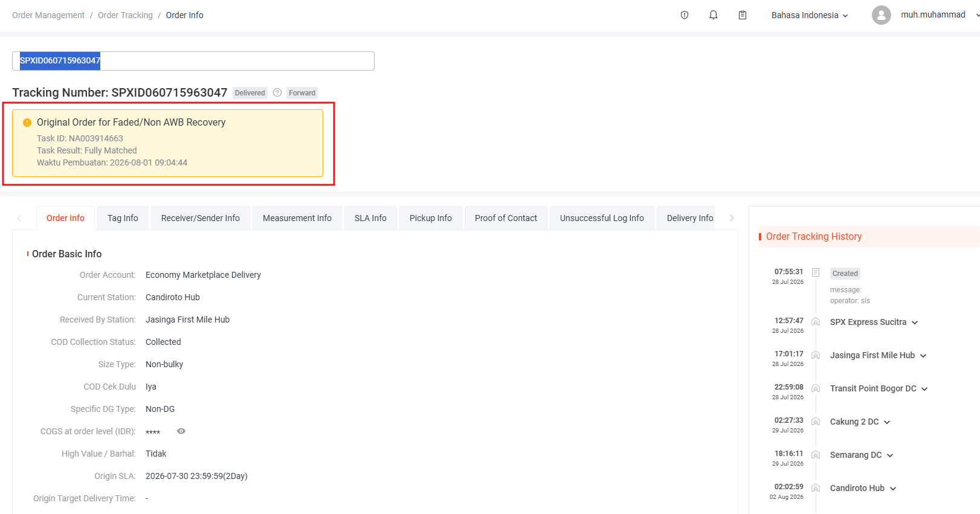The width and height of the screenshot is (980, 514).
Task: Expand Jasinga First Mile Hub history entry
Action: [923, 356]
